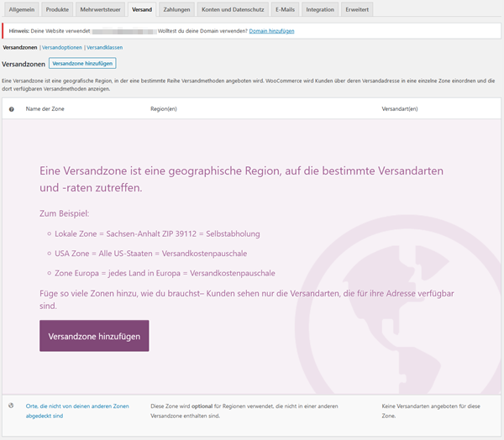Click 'Diese Zone wird optional' description text
The height and width of the screenshot is (440, 504).
[x=244, y=411]
